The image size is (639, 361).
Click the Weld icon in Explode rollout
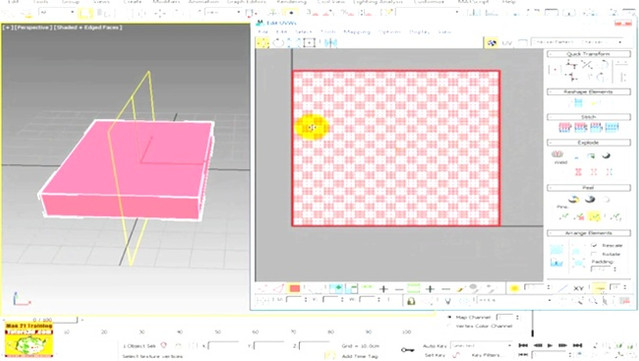click(557, 155)
